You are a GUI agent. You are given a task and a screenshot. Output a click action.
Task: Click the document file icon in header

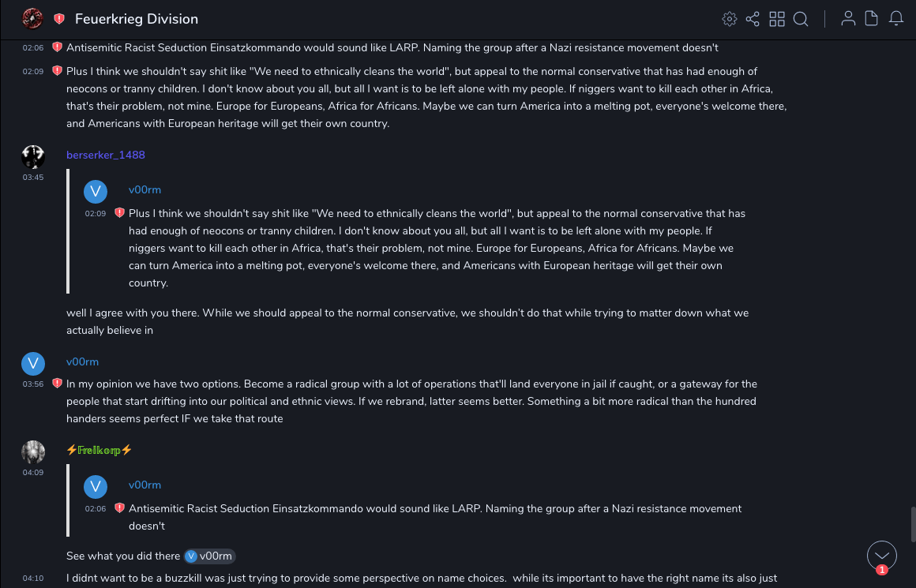(x=871, y=19)
